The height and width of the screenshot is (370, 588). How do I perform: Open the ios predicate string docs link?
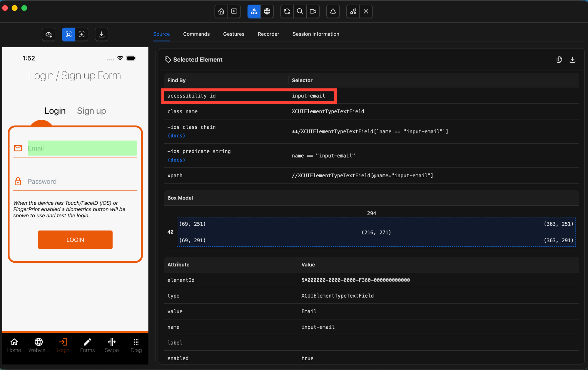click(x=176, y=160)
